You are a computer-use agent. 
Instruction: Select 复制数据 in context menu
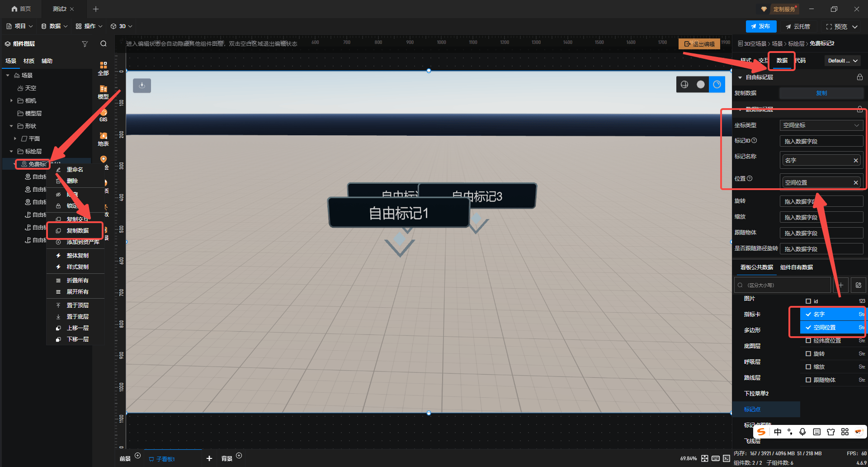click(x=77, y=231)
